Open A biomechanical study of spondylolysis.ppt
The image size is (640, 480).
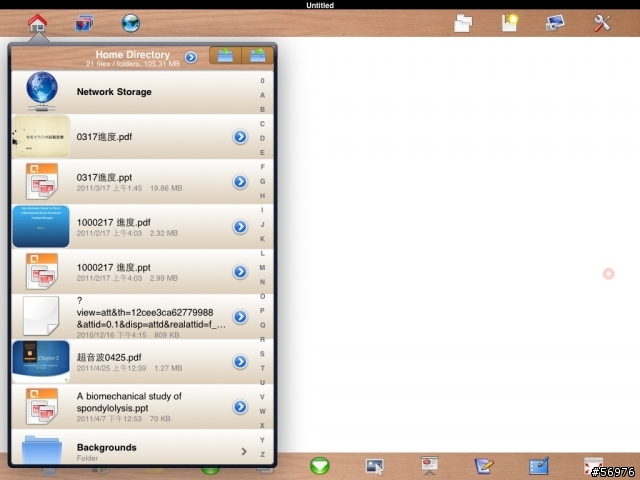[129, 402]
